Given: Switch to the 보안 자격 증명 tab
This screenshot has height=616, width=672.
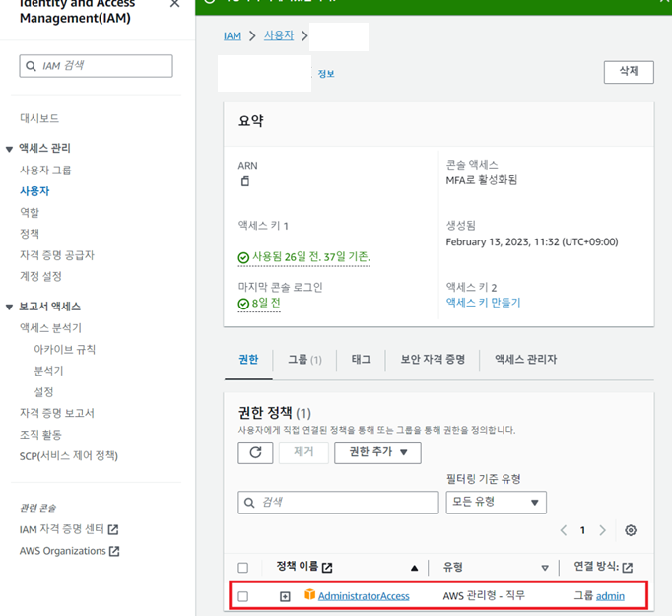Looking at the screenshot, I should tap(433, 359).
